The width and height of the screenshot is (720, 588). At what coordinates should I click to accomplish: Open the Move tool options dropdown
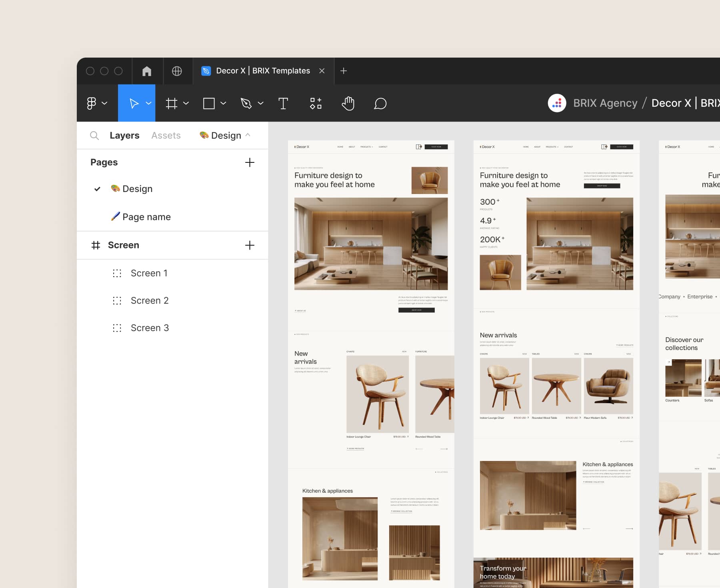148,103
